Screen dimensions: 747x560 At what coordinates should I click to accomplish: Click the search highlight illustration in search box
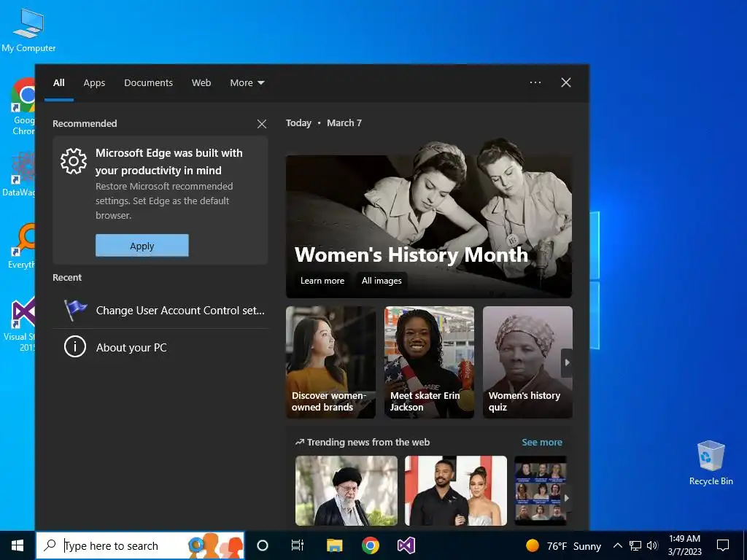[x=215, y=545]
